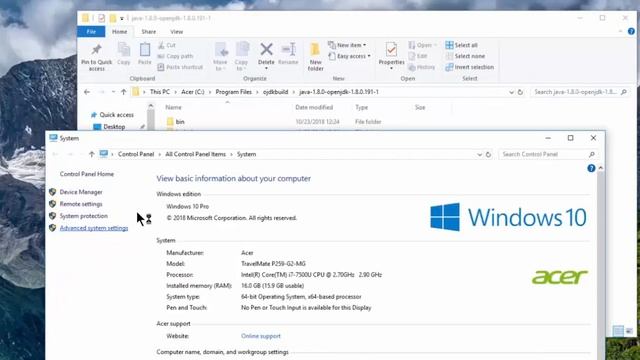Click Edit in Open group
Image resolution: width=640 pixels, height=360 pixels.
point(418,56)
